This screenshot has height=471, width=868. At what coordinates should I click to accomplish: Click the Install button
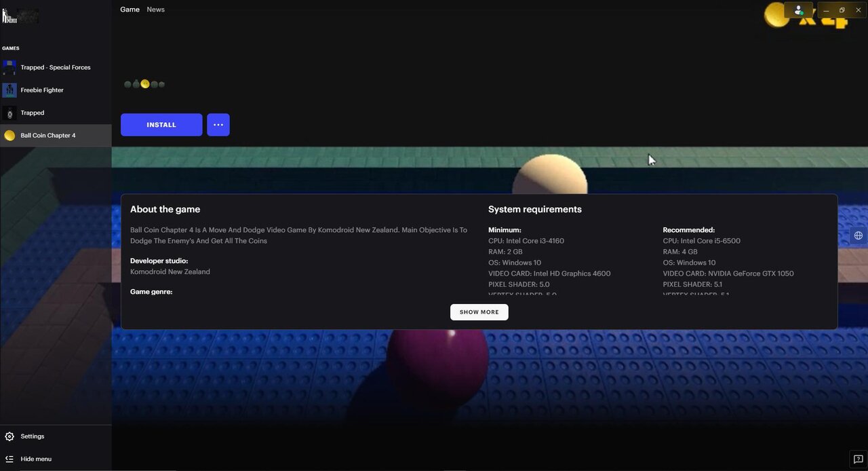pyautogui.click(x=161, y=125)
